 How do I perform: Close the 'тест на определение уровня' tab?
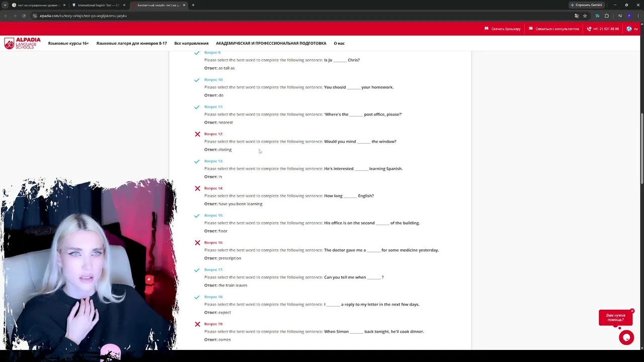tap(64, 5)
